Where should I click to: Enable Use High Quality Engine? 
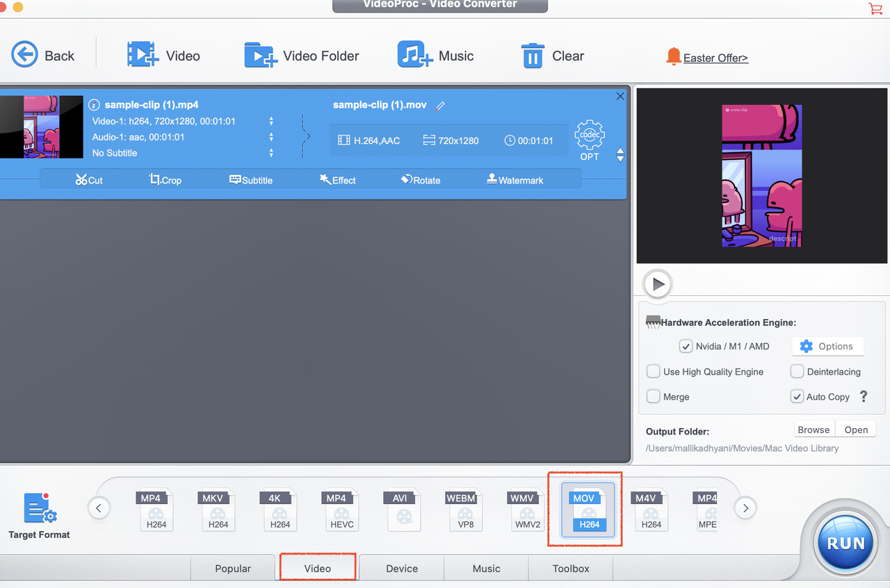point(653,371)
